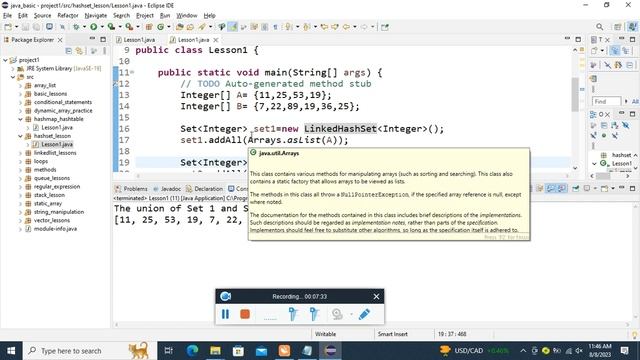
Task: Click the Eclipse icon in taskbar
Action: (331, 351)
